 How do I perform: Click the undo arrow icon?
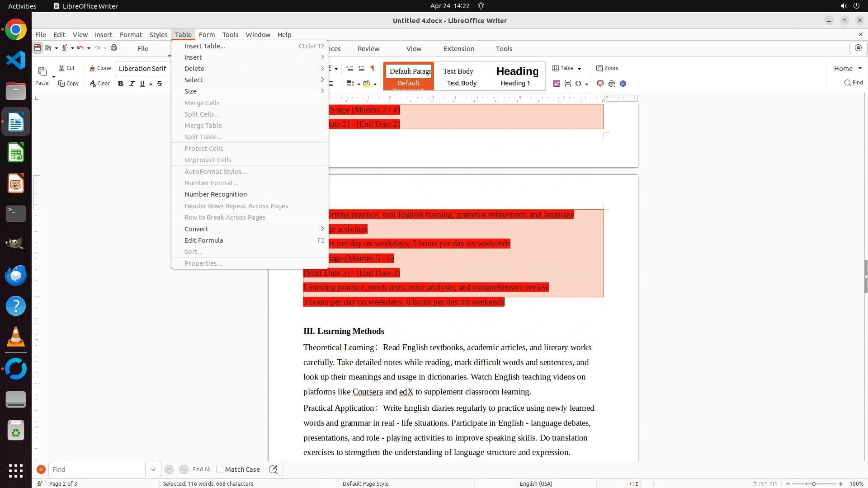[80, 48]
